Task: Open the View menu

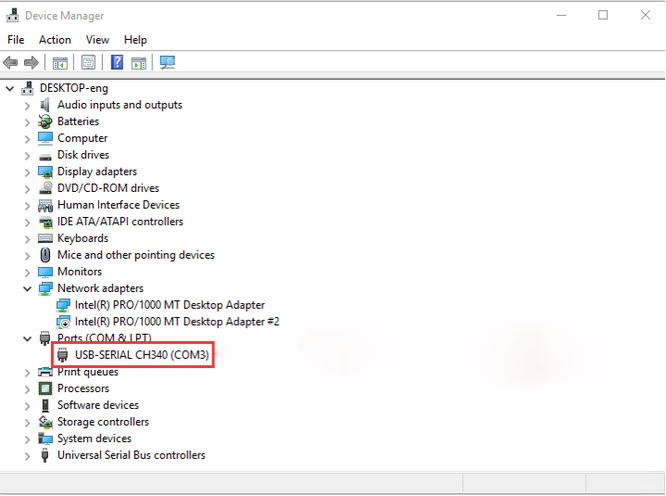Action: (x=97, y=40)
